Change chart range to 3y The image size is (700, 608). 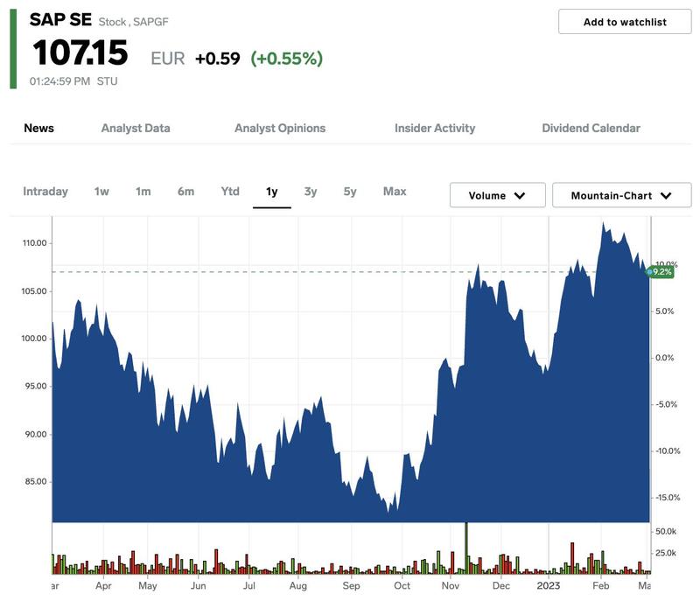[x=311, y=192]
